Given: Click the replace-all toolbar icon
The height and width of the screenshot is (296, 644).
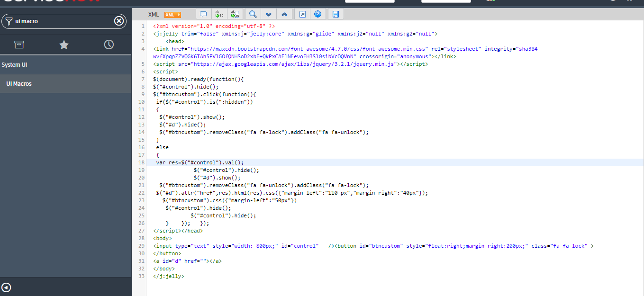Looking at the screenshot, I should (x=235, y=14).
